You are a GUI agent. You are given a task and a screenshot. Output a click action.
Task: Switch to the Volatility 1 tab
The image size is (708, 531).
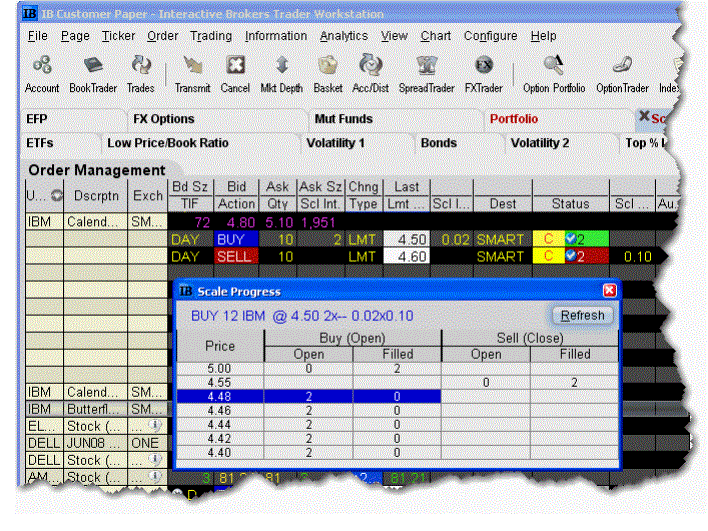click(x=357, y=143)
